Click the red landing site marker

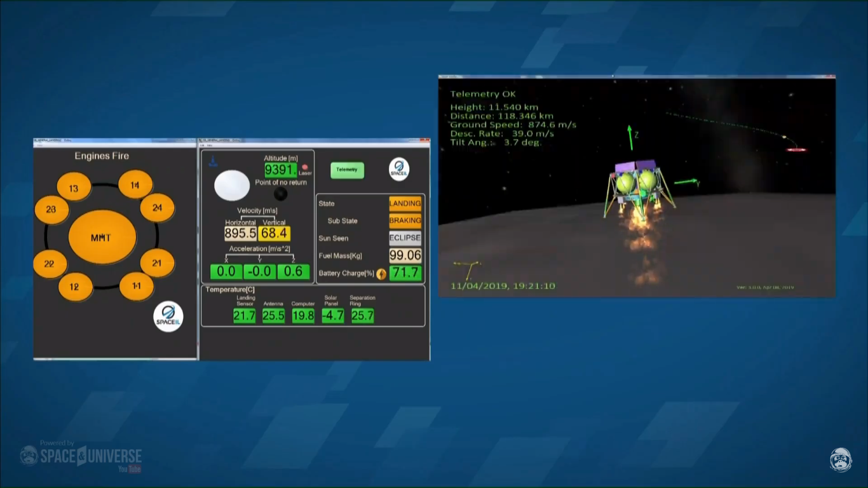coord(796,150)
